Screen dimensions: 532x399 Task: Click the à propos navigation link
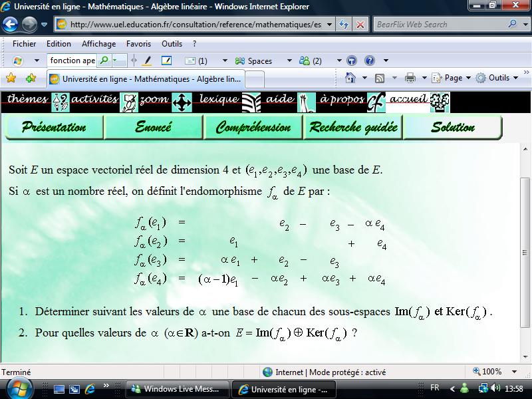coord(342,99)
